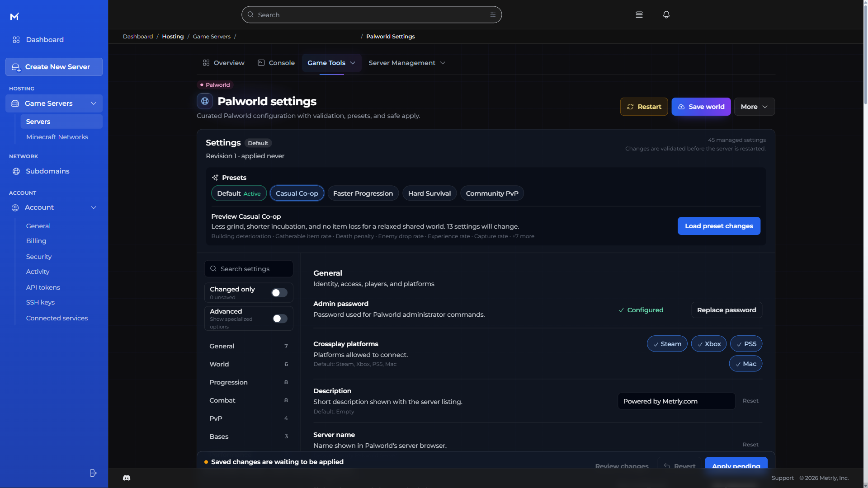Image resolution: width=868 pixels, height=488 pixels.
Task: Click the Dashboard grid icon
Action: [16, 40]
